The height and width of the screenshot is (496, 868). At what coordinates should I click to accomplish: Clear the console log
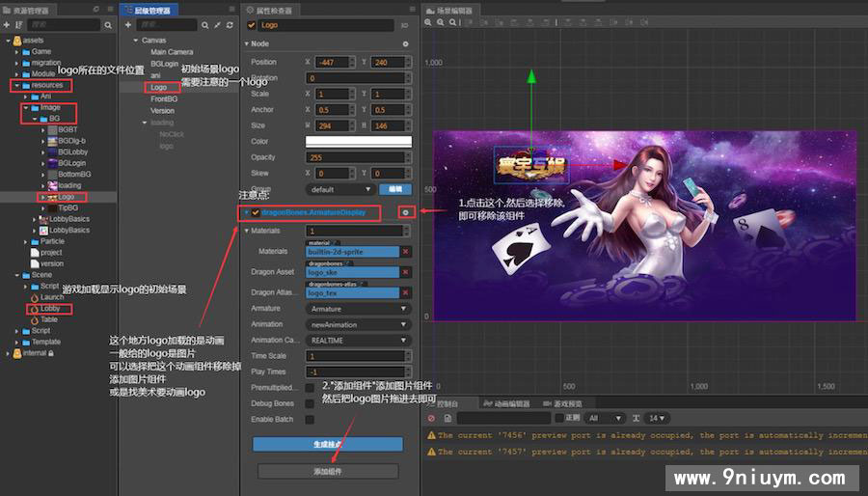(x=432, y=418)
